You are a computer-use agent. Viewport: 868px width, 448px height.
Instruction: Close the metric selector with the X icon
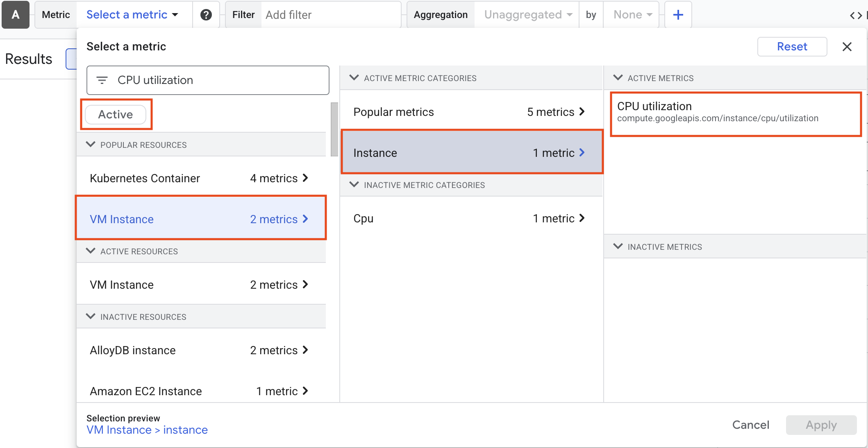847,47
